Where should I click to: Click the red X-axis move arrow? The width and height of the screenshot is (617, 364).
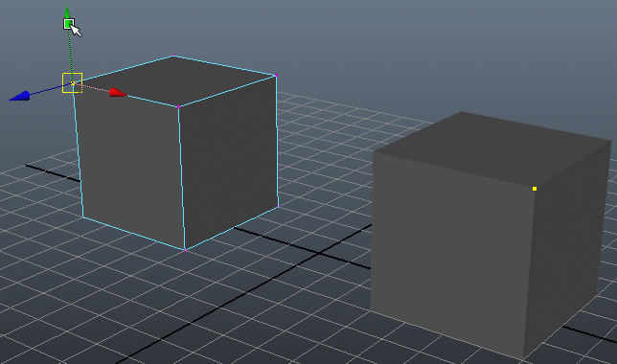[117, 93]
